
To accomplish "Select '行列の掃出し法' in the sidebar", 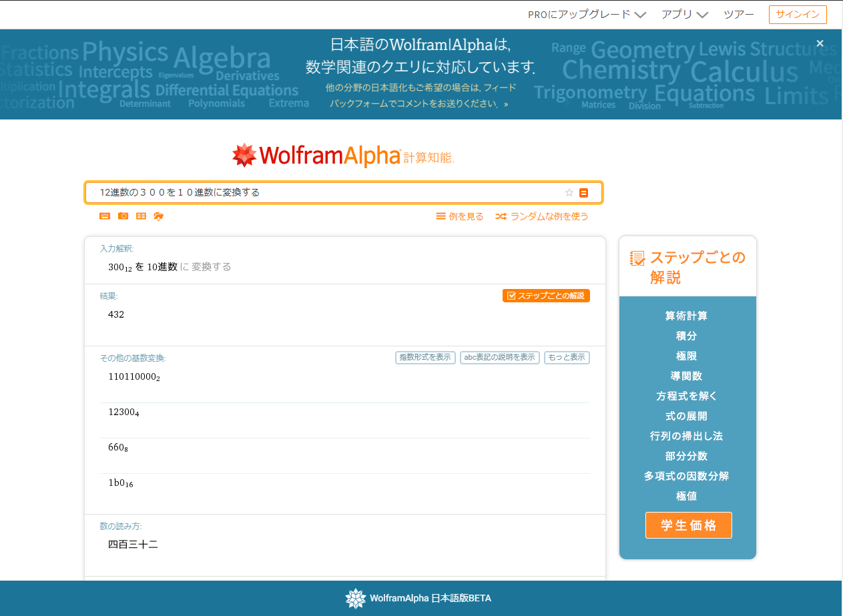I will 687,436.
